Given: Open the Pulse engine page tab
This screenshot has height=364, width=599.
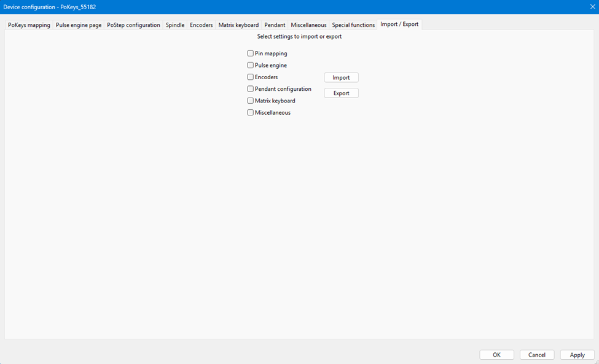Looking at the screenshot, I should point(79,25).
